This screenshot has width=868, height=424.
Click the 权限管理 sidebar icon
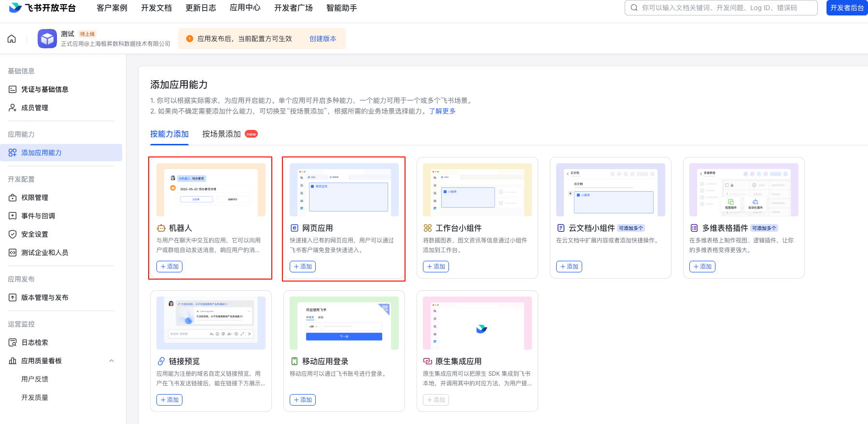pyautogui.click(x=13, y=198)
